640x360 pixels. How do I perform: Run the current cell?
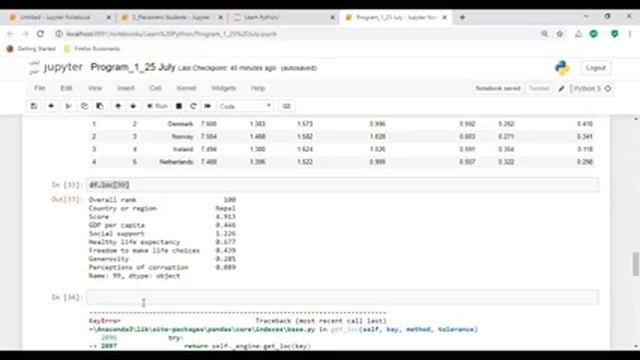[158, 106]
